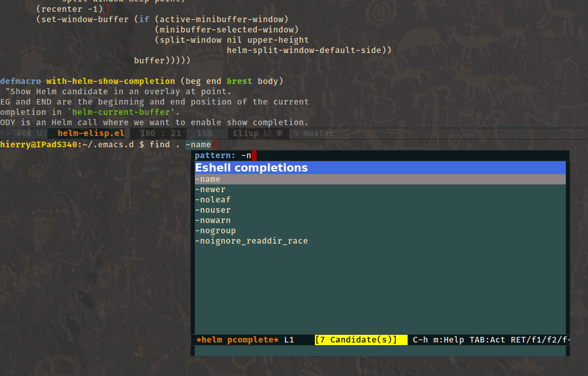
Task: Click the (recenter -1) line in the Elisp buffer
Action: [70, 9]
